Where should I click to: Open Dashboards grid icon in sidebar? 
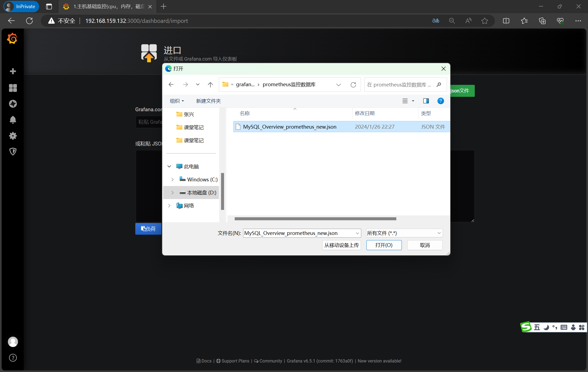pyautogui.click(x=13, y=88)
